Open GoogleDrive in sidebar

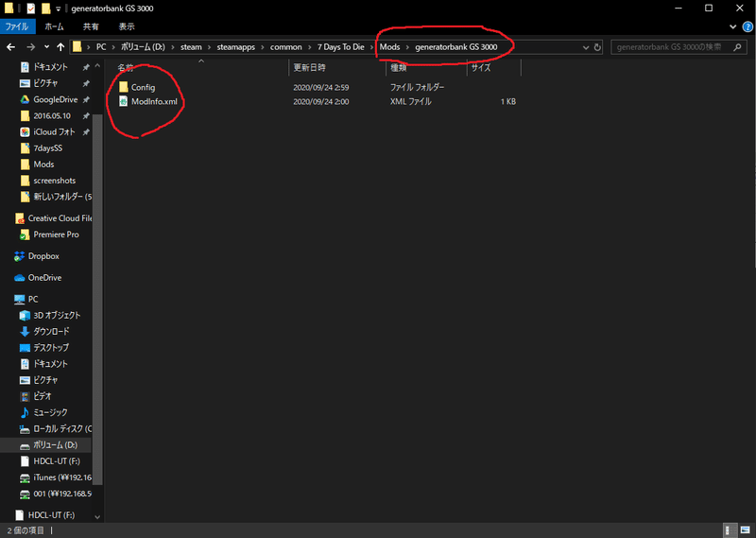coord(55,99)
